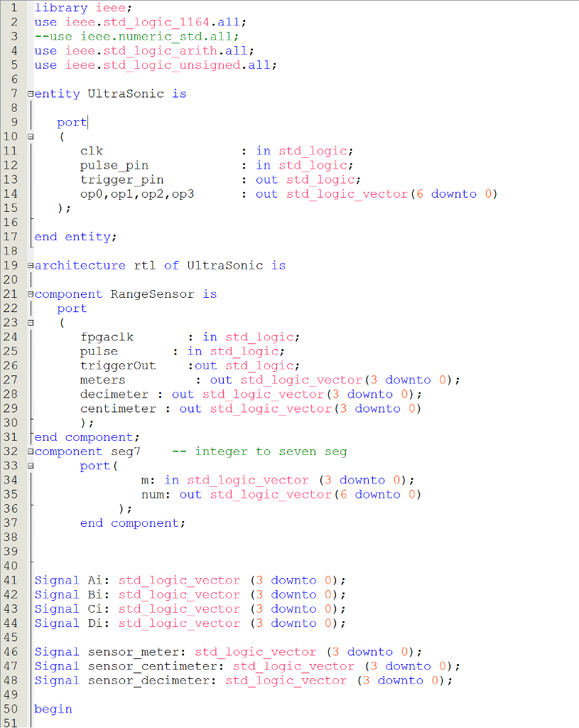Collapse the RangeSensor component fold marker
This screenshot has width=579, height=728.
click(30, 293)
